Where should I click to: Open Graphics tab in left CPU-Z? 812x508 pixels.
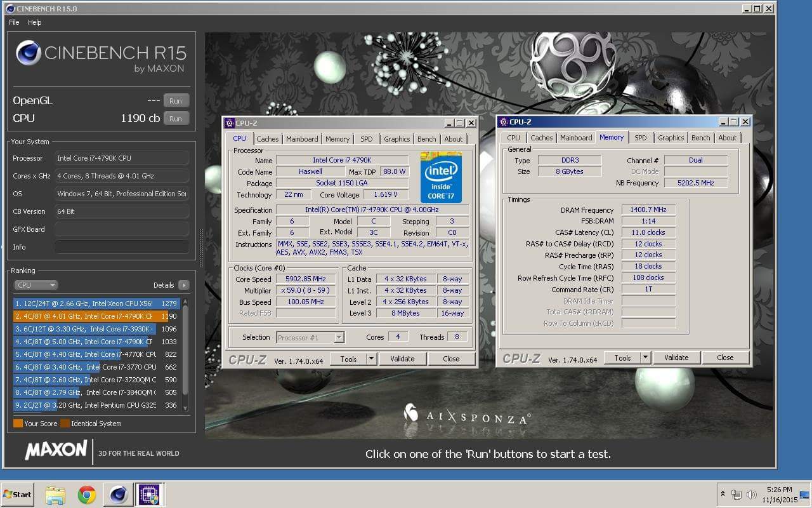pyautogui.click(x=397, y=139)
